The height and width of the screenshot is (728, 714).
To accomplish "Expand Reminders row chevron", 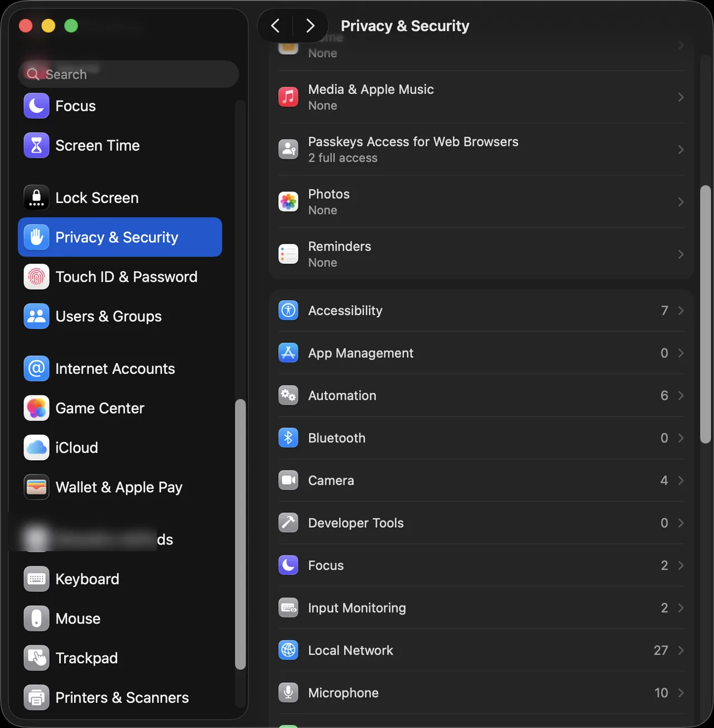I will (681, 254).
